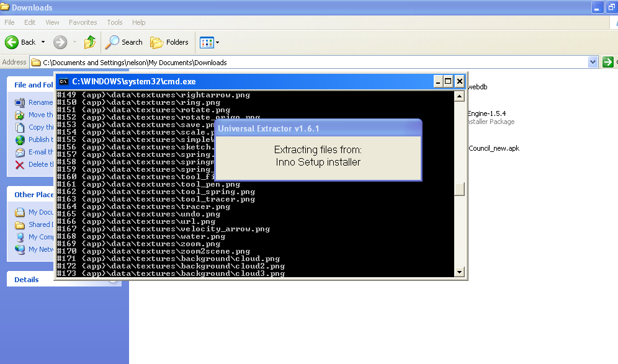Click cmd scrollbar up arrow
Viewport: 618px width, 364px height.
(459, 96)
